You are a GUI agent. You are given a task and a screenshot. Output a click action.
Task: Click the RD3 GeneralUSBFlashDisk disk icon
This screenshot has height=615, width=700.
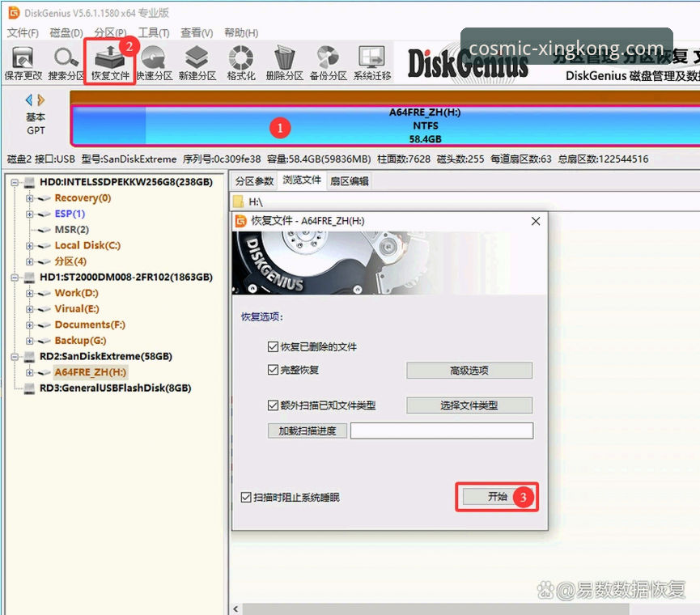(x=29, y=388)
